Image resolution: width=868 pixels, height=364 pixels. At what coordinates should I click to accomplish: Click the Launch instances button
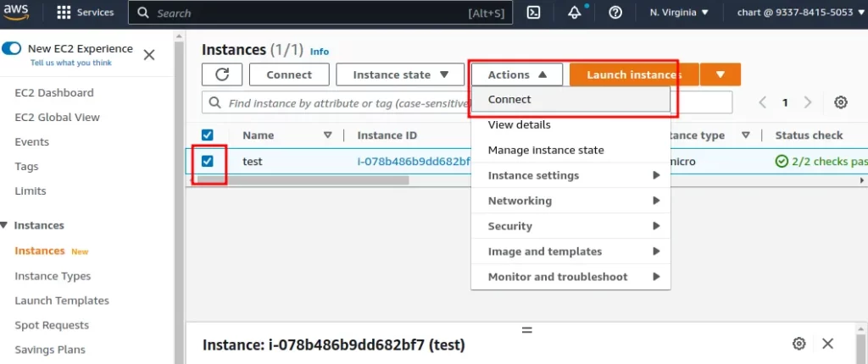coord(634,74)
